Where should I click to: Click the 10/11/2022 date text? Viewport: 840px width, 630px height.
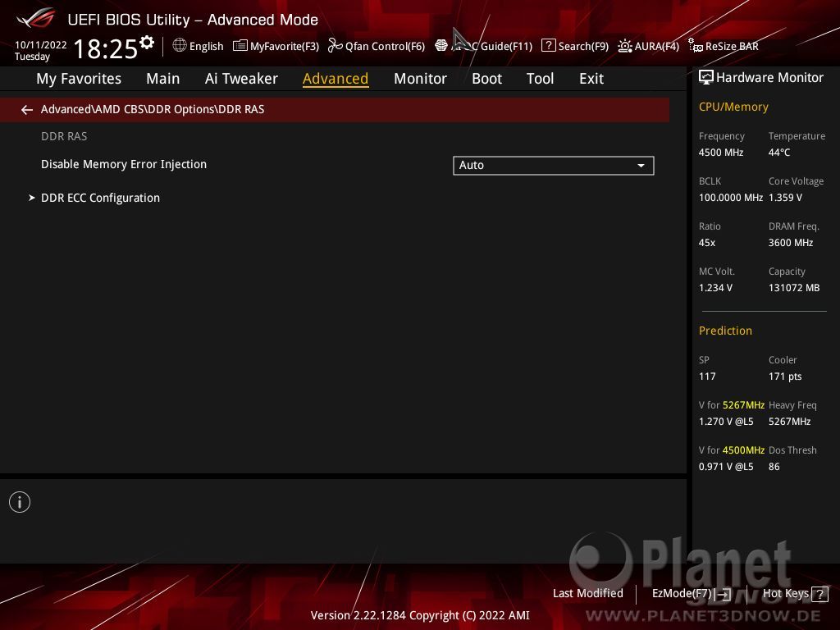(41, 45)
